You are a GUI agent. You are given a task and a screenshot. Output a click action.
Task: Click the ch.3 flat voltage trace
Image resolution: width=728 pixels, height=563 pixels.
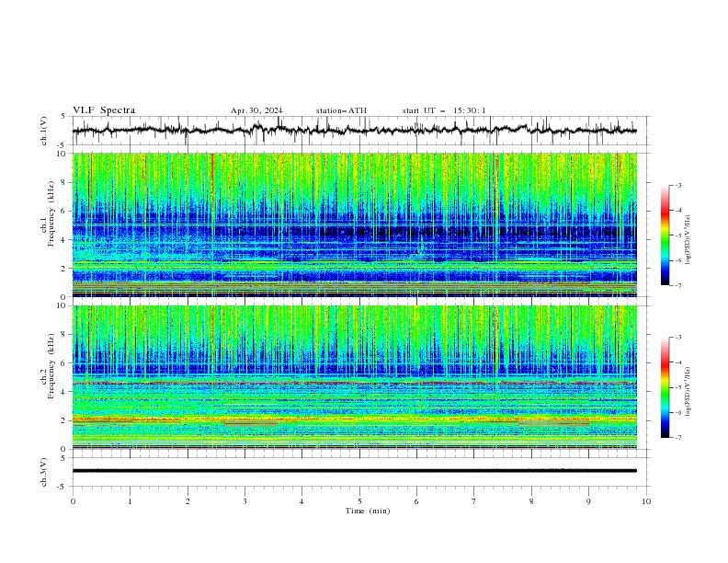click(355, 471)
